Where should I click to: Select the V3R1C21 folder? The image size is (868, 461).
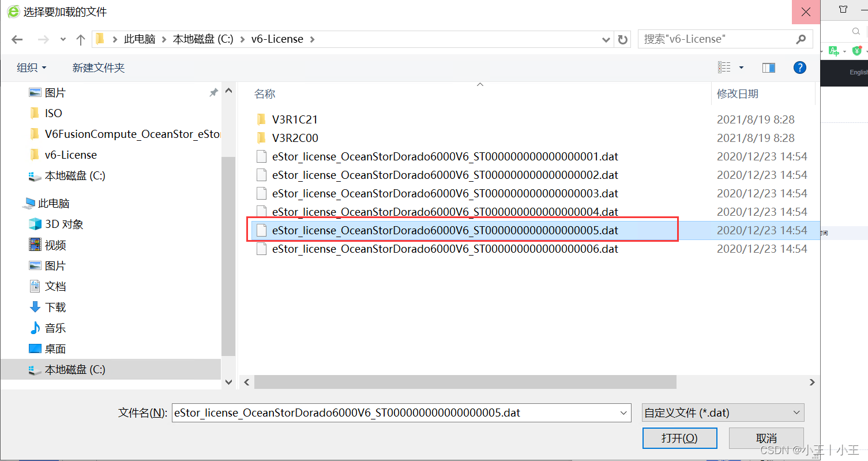pos(295,119)
